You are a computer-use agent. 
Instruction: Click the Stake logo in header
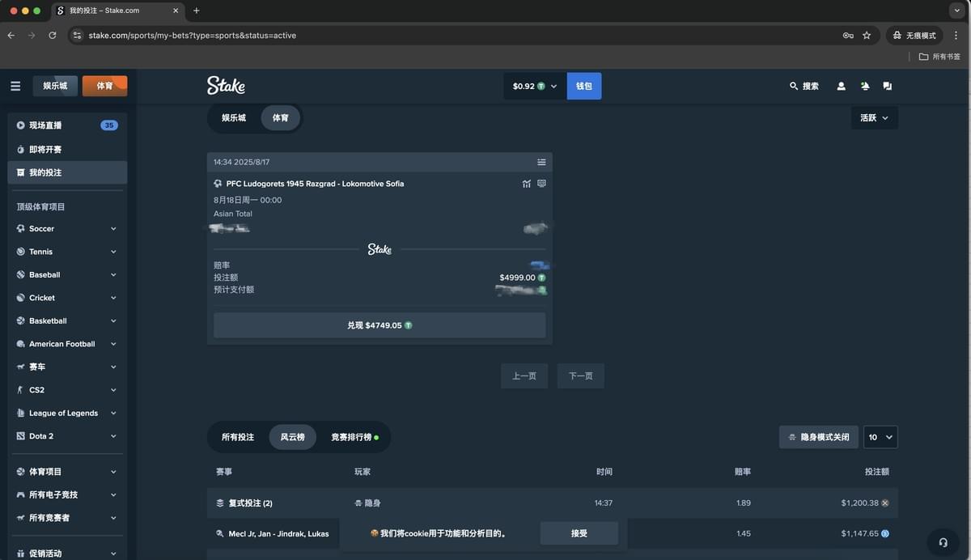[226, 86]
